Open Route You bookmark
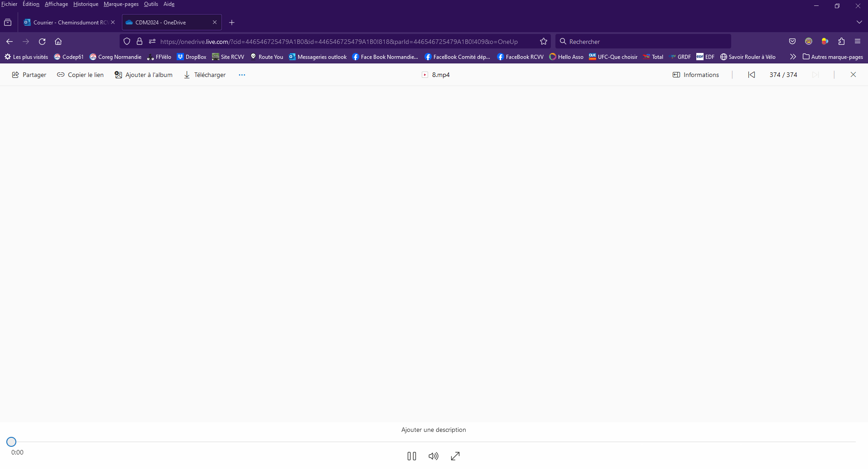 pos(267,57)
